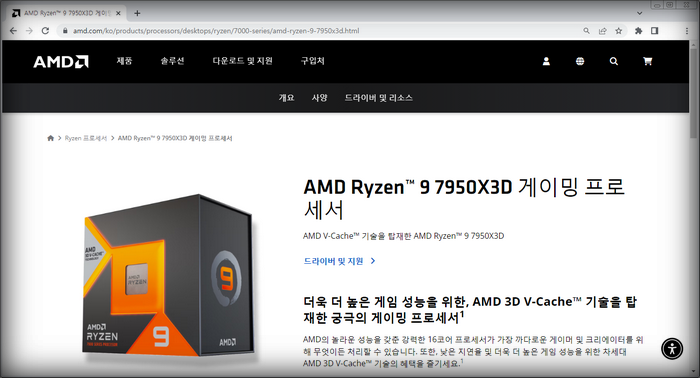
Task: Toggle the browser side panel icon
Action: click(x=654, y=31)
